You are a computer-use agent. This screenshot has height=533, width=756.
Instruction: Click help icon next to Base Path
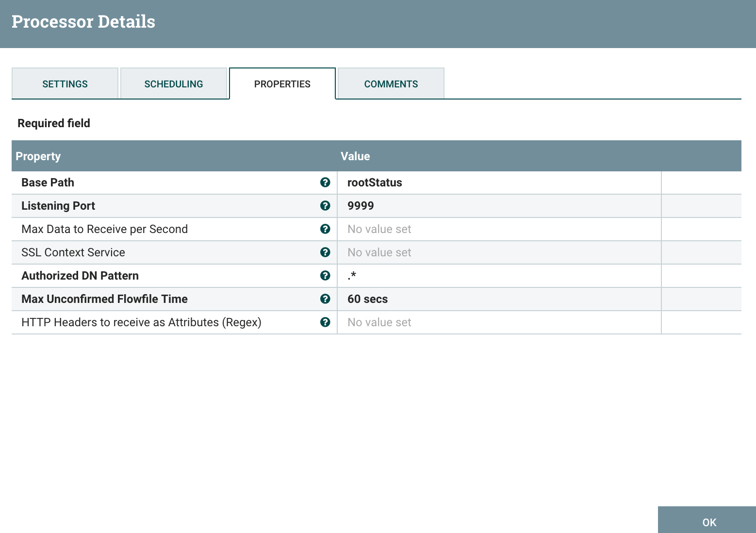pos(325,183)
